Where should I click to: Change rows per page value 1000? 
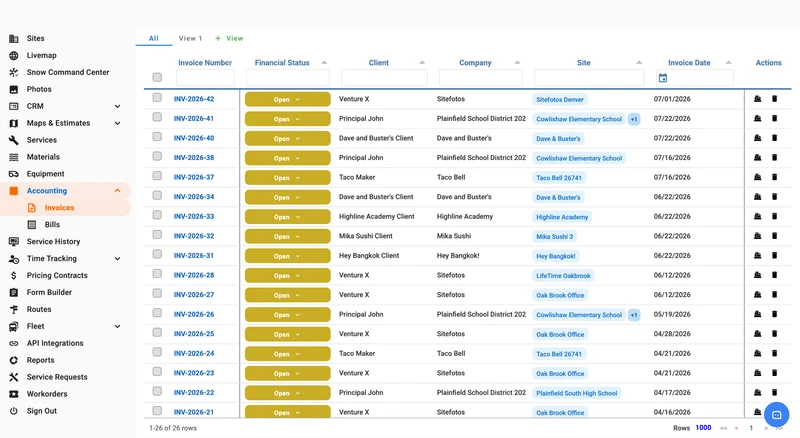click(703, 428)
